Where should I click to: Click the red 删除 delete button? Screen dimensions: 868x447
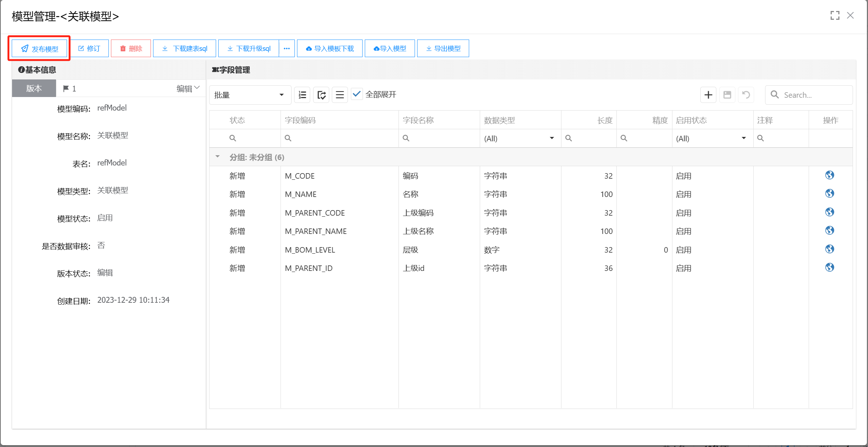(x=131, y=49)
